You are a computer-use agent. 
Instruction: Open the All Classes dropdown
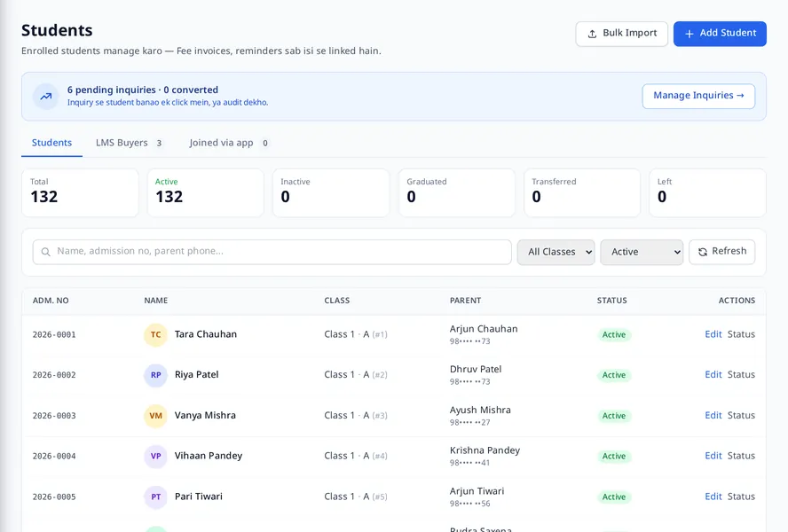point(556,252)
